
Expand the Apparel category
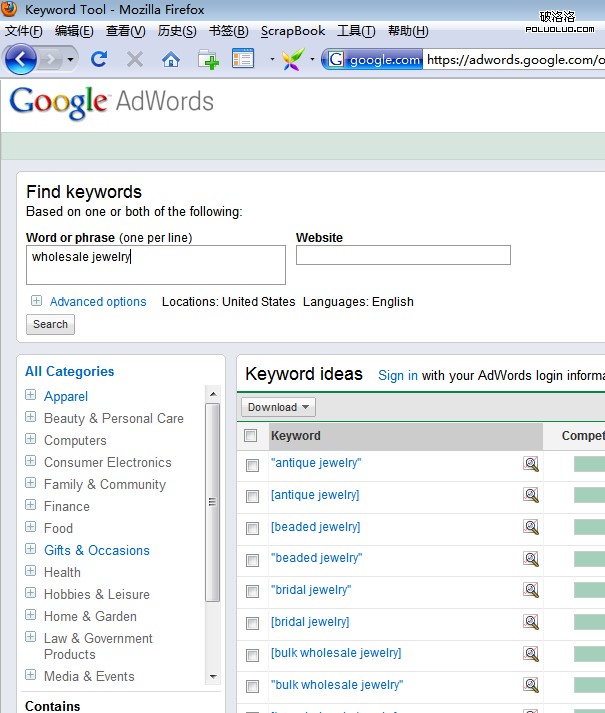coord(31,396)
